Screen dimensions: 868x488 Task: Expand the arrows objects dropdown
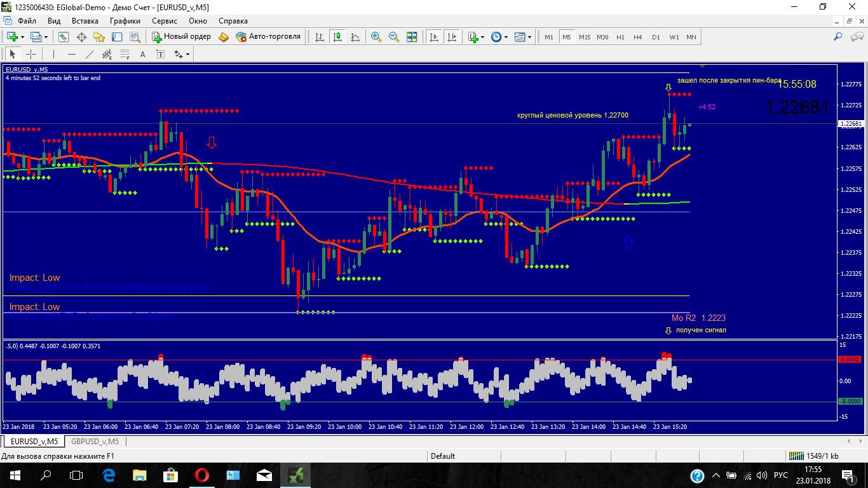182,54
